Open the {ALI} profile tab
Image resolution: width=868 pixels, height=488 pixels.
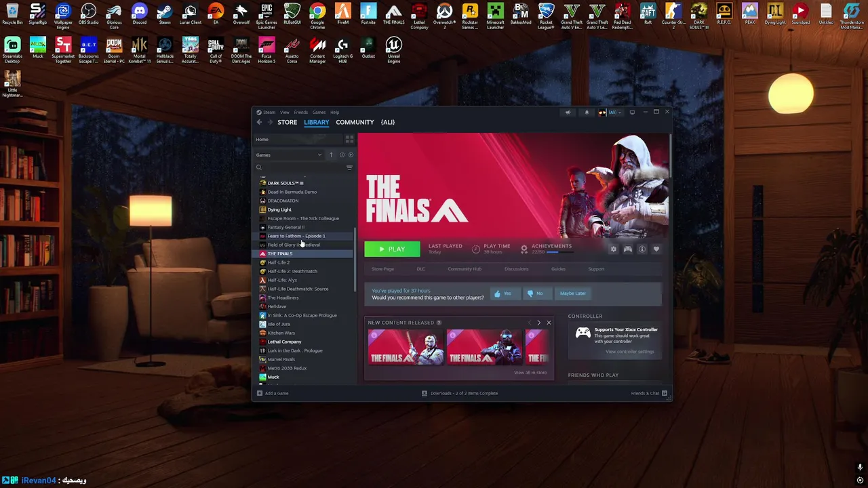coord(388,122)
